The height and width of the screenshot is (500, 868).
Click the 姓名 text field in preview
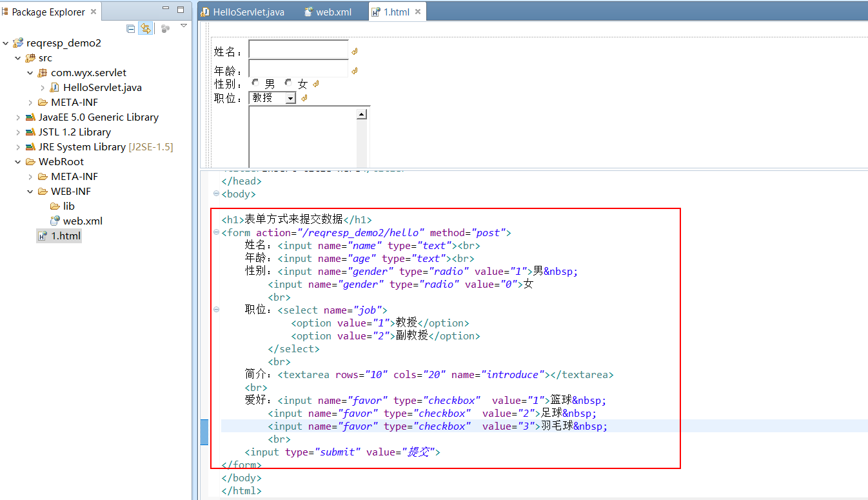pos(298,49)
